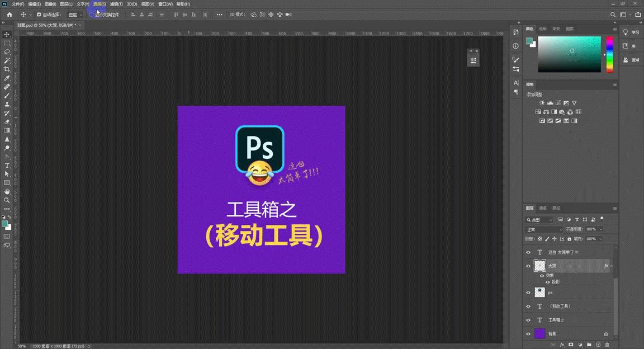This screenshot has width=644, height=349.
Task: Select the Lasso tool
Action: (x=7, y=51)
